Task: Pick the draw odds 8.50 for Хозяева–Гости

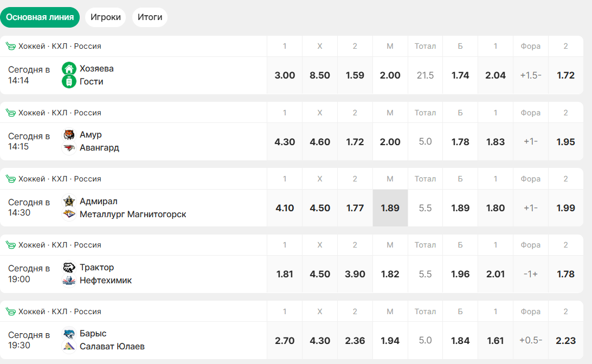Action: [x=320, y=75]
